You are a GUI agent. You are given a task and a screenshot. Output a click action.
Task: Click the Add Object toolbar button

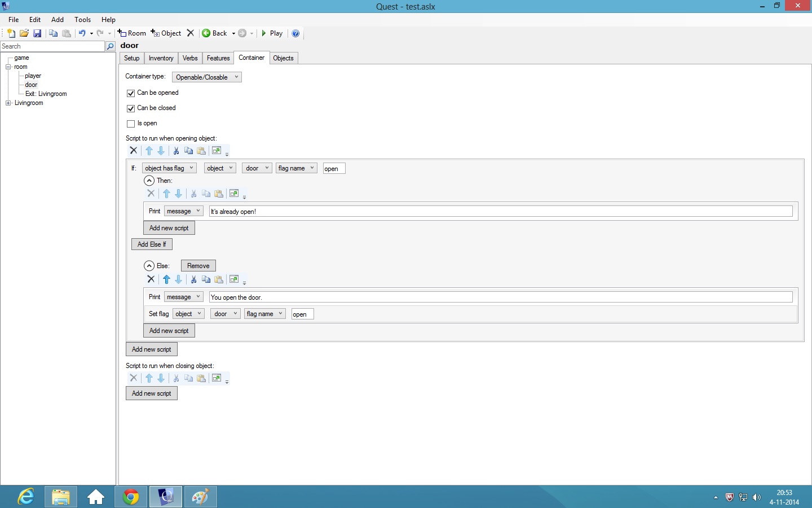pos(166,33)
